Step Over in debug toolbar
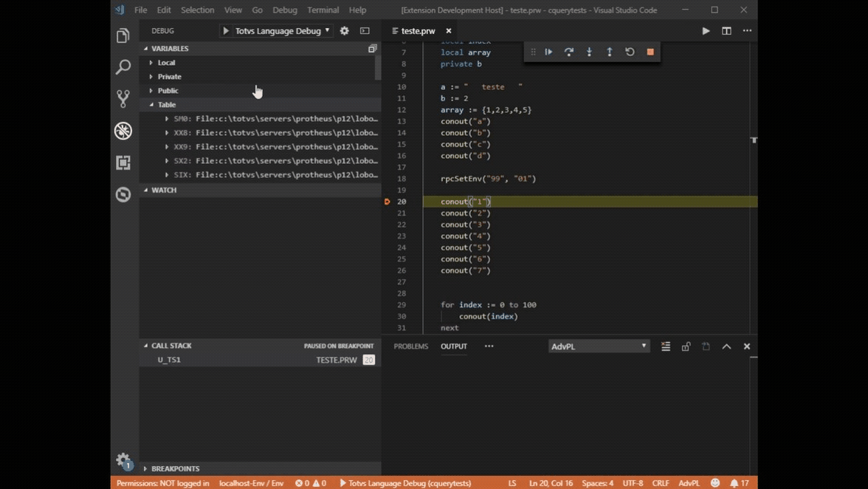This screenshot has height=489, width=868. point(568,52)
